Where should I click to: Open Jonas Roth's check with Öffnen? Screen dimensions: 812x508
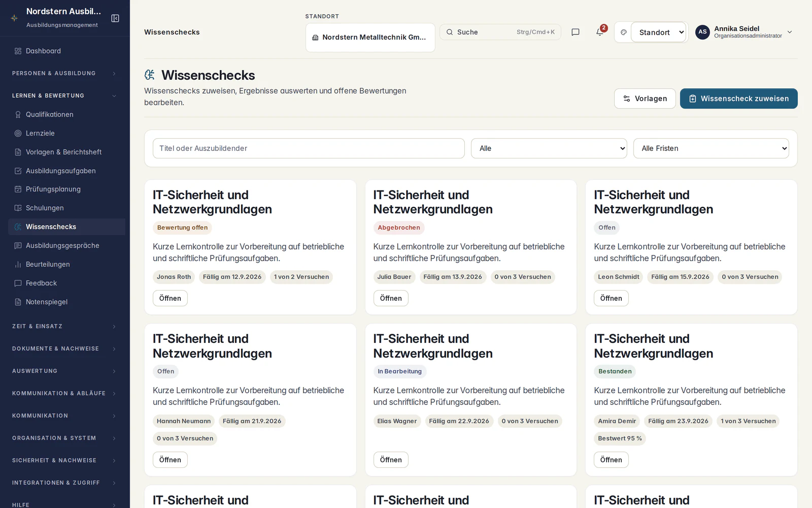point(170,298)
